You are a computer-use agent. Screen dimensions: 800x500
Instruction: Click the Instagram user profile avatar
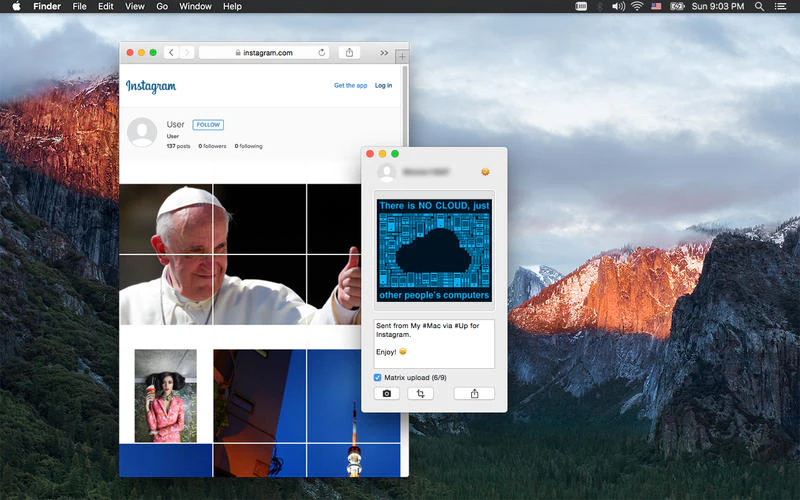142,132
